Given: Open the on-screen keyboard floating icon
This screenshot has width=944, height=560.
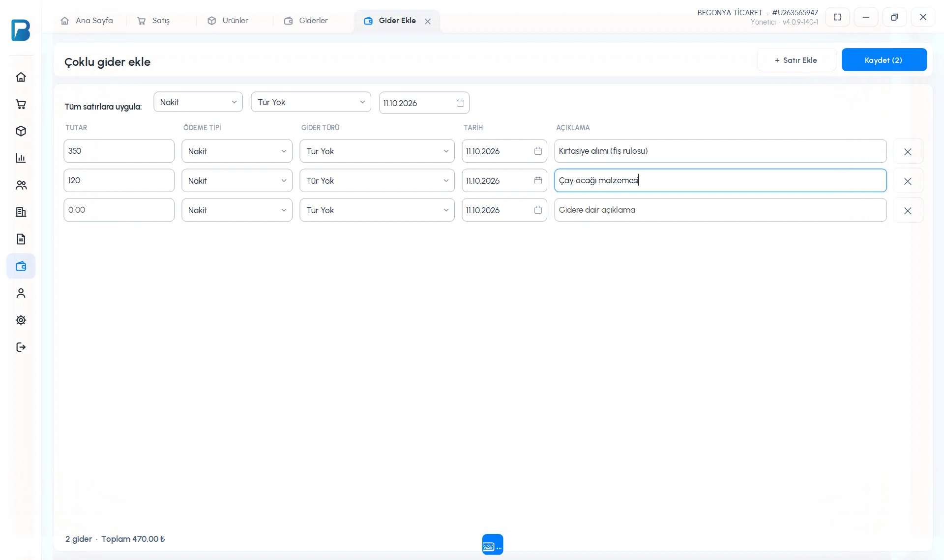Looking at the screenshot, I should (x=493, y=544).
